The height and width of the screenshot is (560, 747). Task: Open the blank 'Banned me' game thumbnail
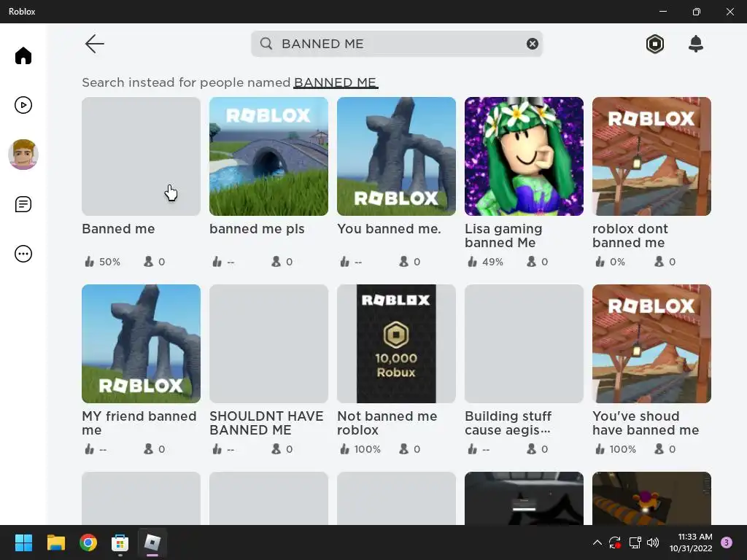[141, 156]
